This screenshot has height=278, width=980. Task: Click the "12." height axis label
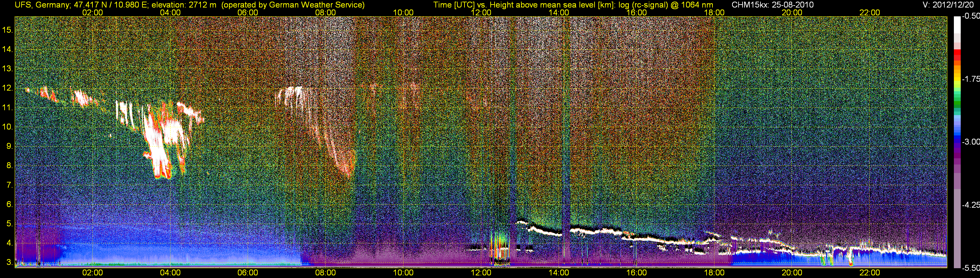[8, 88]
